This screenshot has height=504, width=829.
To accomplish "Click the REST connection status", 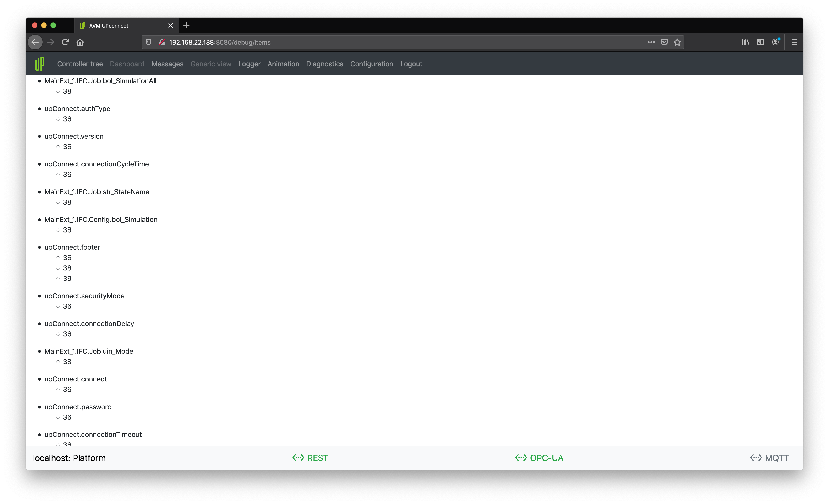I will coord(310,458).
